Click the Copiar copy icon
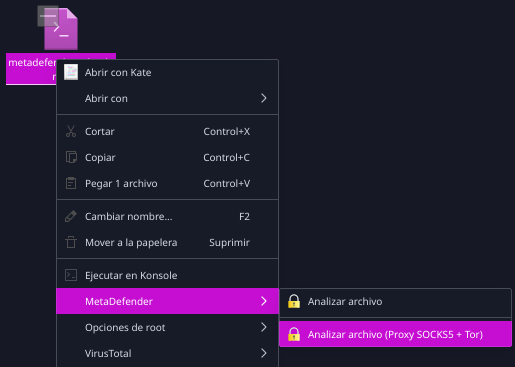The height and width of the screenshot is (367, 515). [71, 157]
